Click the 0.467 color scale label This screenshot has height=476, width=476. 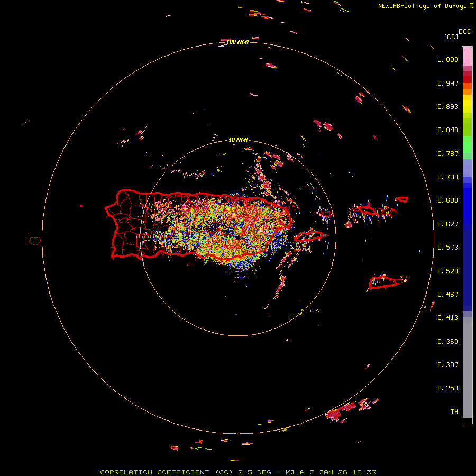(448, 295)
